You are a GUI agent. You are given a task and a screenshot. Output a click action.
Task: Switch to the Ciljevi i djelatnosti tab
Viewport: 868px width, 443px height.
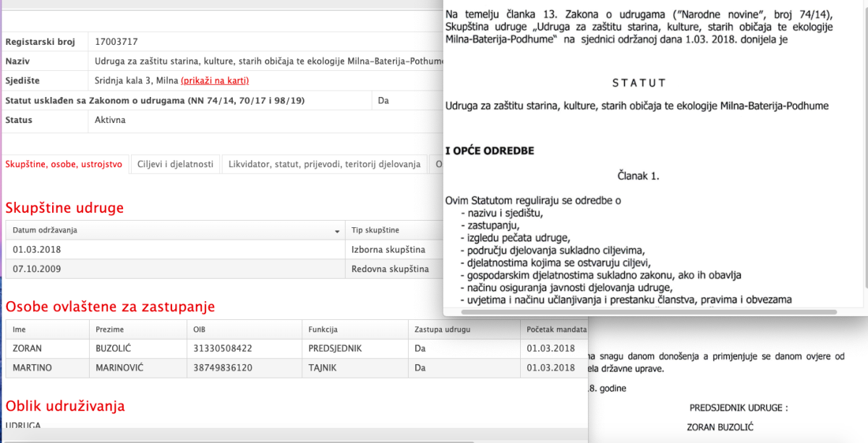pos(175,164)
